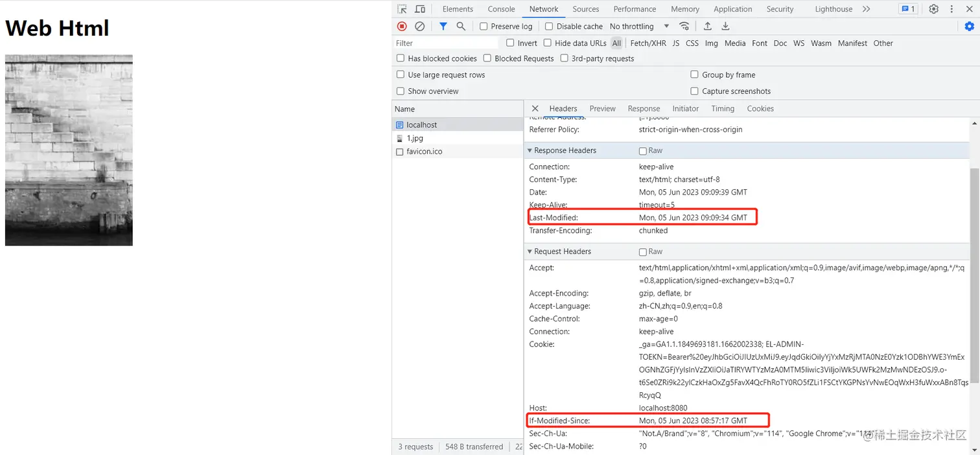Filter requests by Img type

[x=712, y=43]
